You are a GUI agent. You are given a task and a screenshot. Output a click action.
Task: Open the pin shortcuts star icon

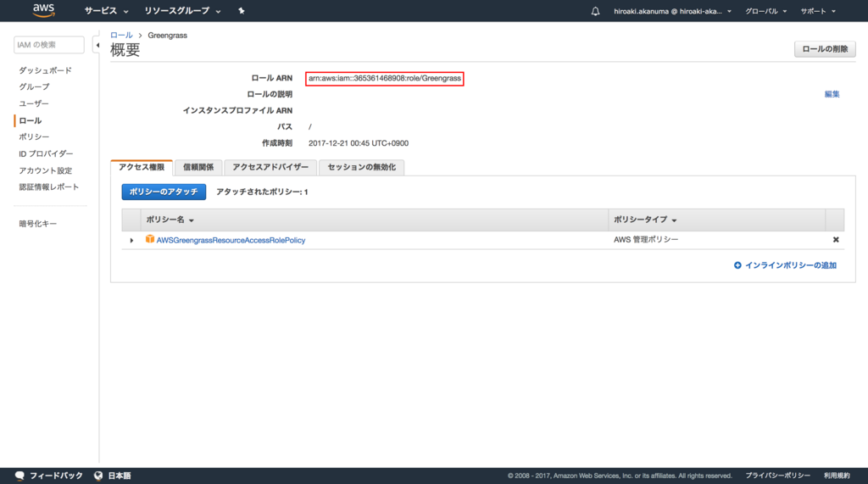point(242,10)
